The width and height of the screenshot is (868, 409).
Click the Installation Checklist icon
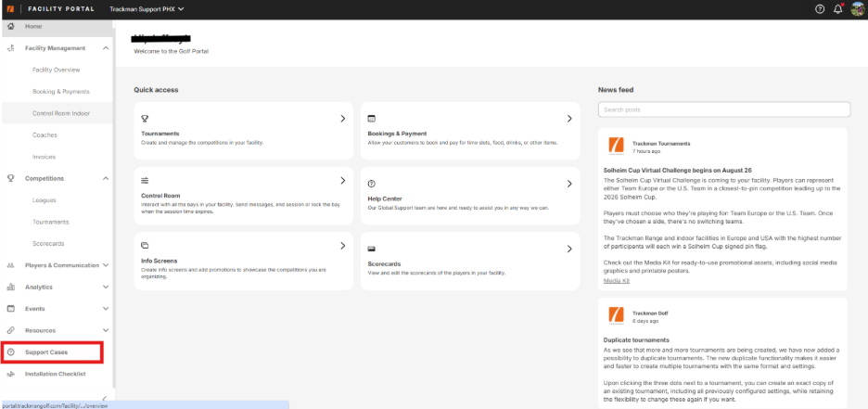10,374
